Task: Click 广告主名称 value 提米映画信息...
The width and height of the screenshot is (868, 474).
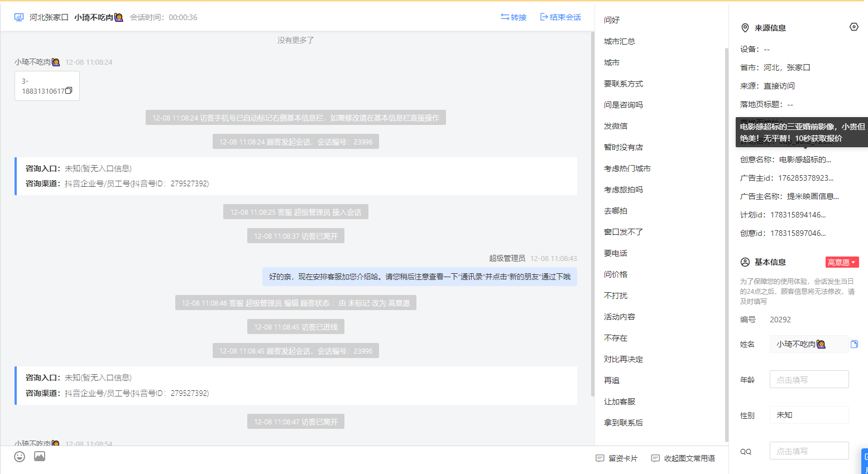Action: pyautogui.click(x=813, y=196)
